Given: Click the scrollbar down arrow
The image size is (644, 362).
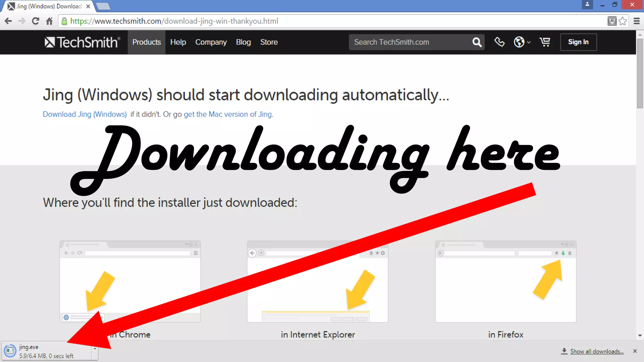Looking at the screenshot, I should pos(640,336).
